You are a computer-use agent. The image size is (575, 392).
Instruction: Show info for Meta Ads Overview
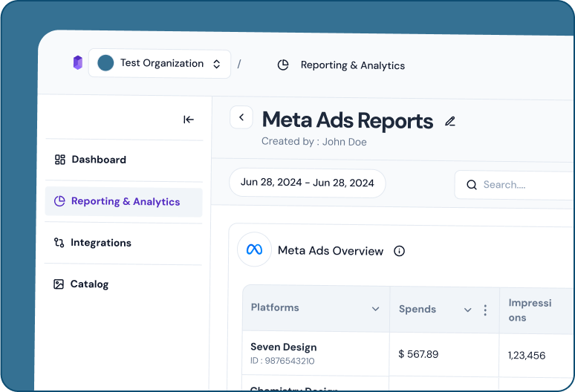tap(399, 251)
